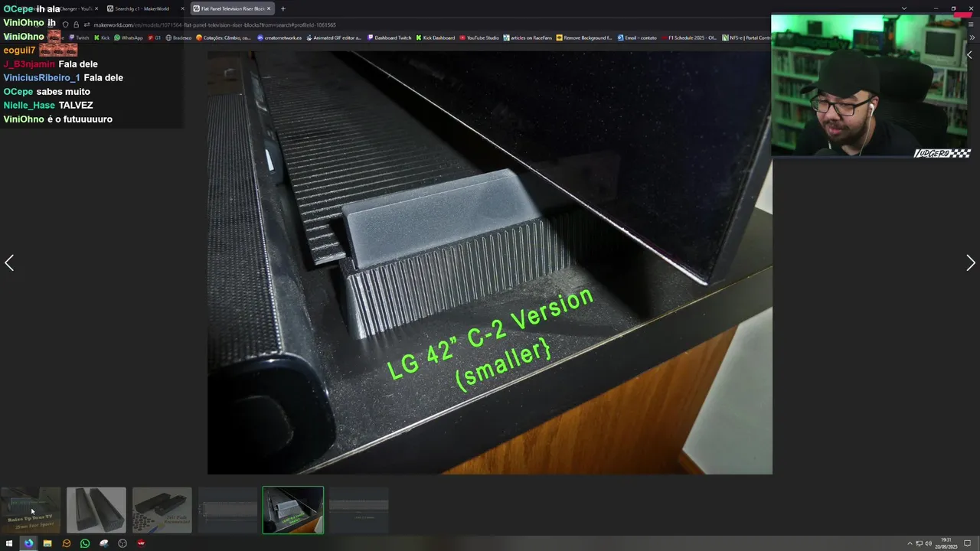
Task: Open the 'Dashboard Twitch' bookmark
Action: pos(390,37)
